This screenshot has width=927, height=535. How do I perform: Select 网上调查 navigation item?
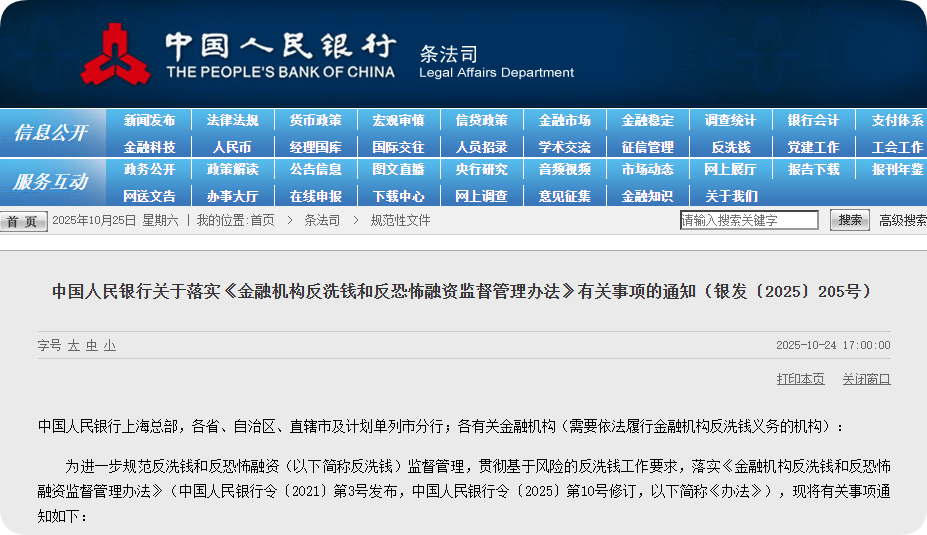pos(481,196)
